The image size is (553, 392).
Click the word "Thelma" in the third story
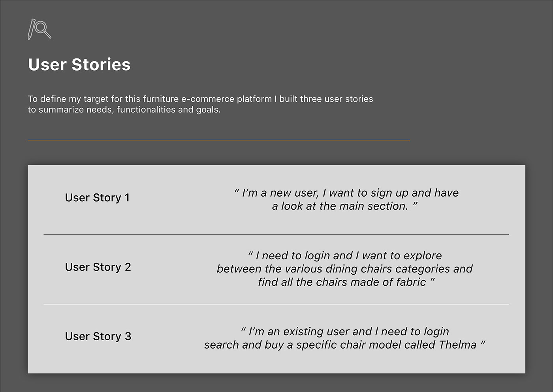pos(457,345)
